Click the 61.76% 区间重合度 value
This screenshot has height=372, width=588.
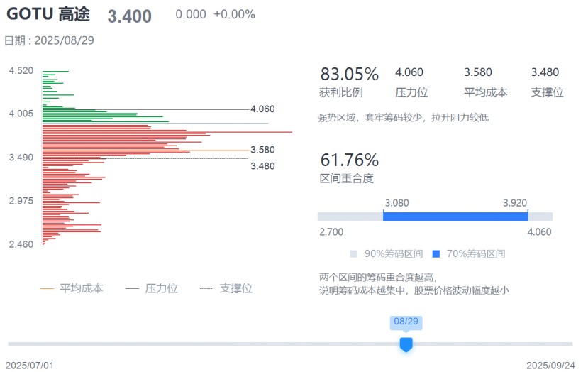(349, 160)
